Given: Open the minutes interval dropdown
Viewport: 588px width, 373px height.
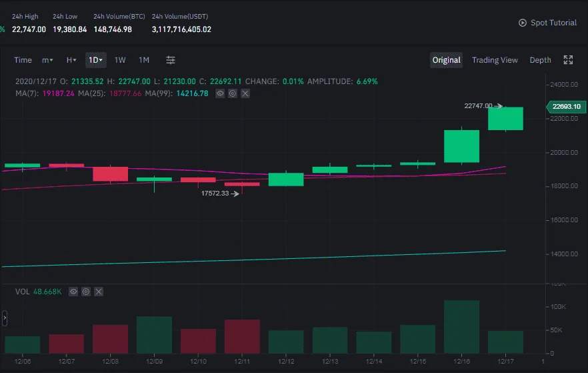Looking at the screenshot, I should [47, 60].
